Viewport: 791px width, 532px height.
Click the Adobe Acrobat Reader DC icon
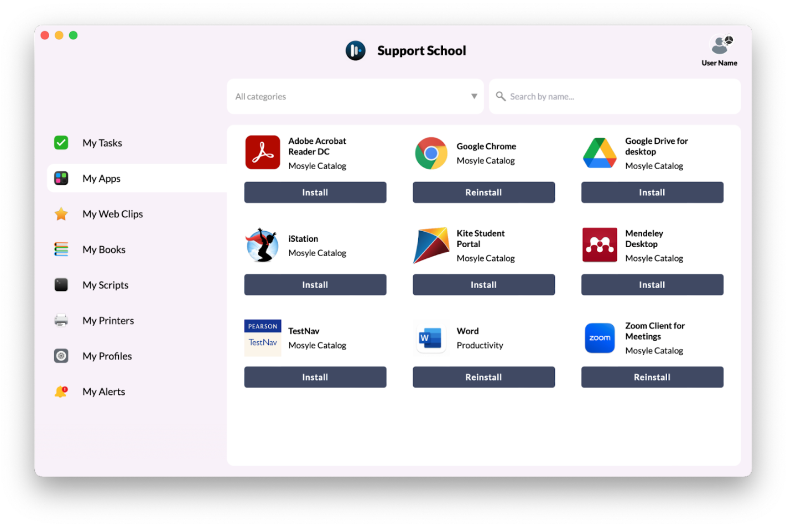(x=262, y=153)
